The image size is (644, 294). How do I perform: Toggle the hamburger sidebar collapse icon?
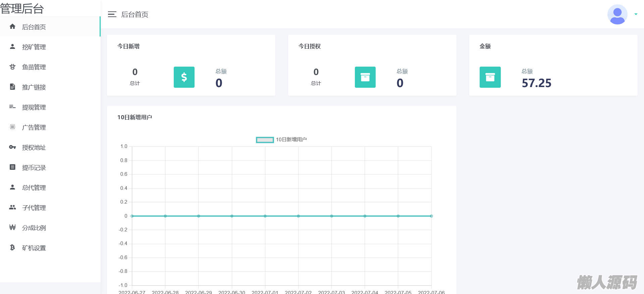coord(112,14)
